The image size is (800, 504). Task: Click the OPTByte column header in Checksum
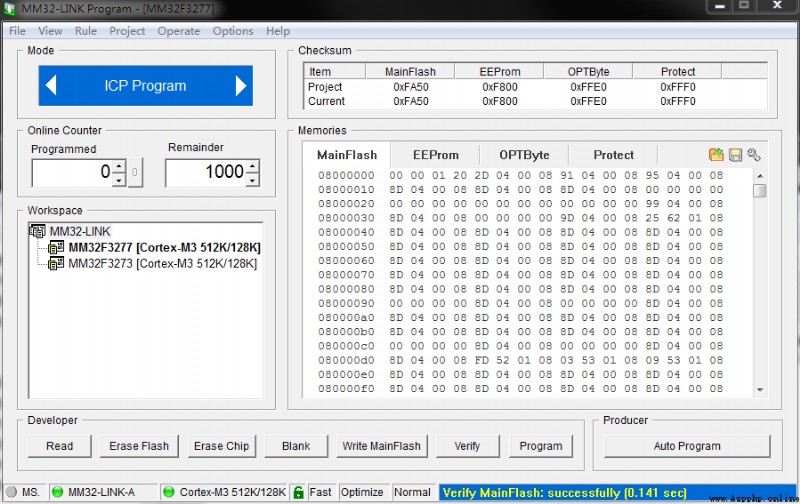tap(588, 71)
